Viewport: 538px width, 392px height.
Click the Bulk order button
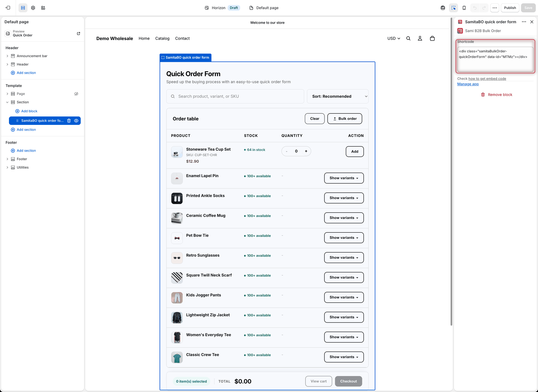[x=345, y=119]
